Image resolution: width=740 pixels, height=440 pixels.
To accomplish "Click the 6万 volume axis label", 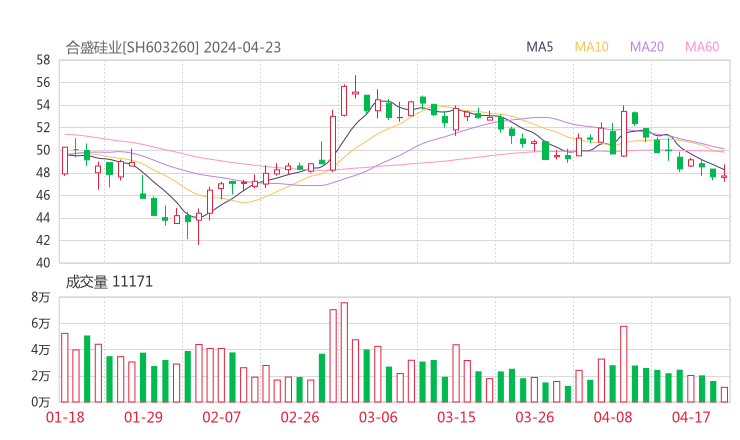I will [41, 323].
